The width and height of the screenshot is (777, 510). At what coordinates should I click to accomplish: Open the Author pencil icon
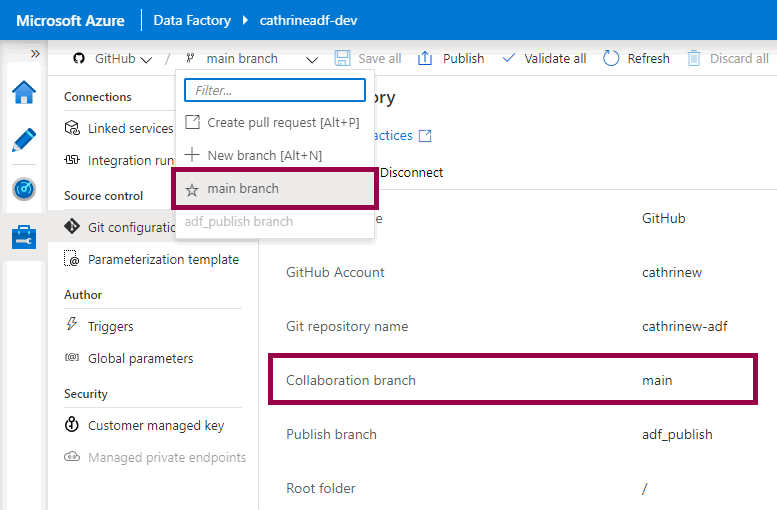(23, 140)
